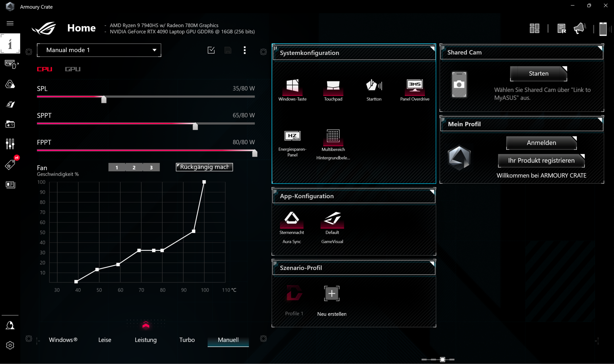
Task: Open Settings gear in sidebar
Action: pos(10,345)
